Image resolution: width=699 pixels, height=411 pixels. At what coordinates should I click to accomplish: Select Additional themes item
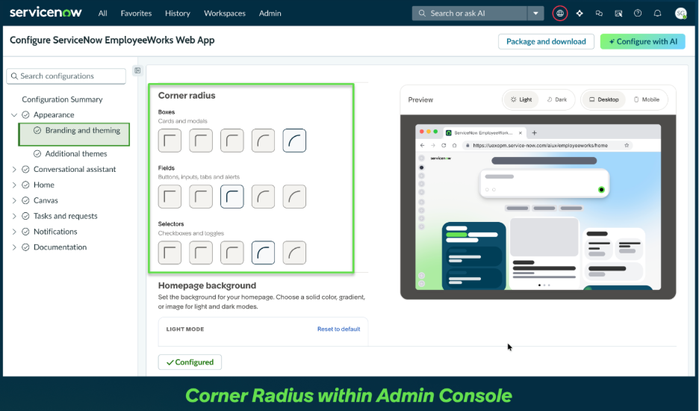coord(76,154)
